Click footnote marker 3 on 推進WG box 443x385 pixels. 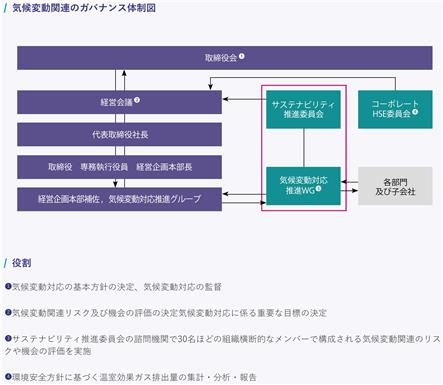coord(318,189)
